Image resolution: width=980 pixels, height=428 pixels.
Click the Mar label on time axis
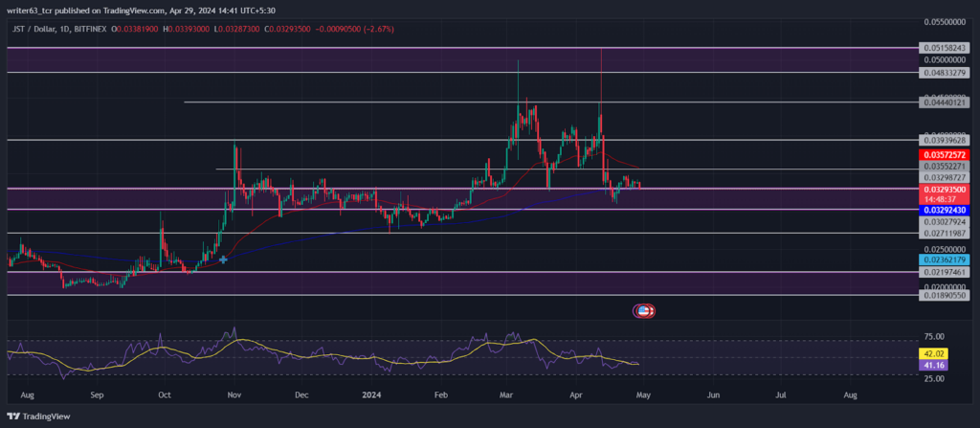pos(507,395)
